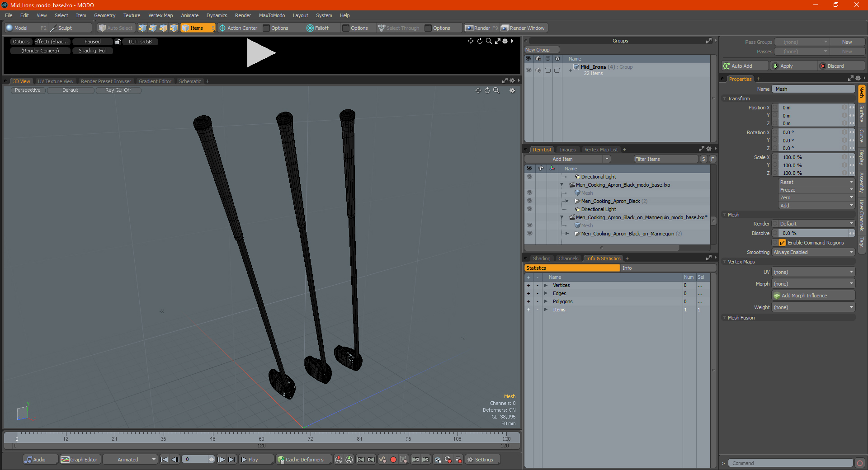Go to first frame

(x=165, y=460)
